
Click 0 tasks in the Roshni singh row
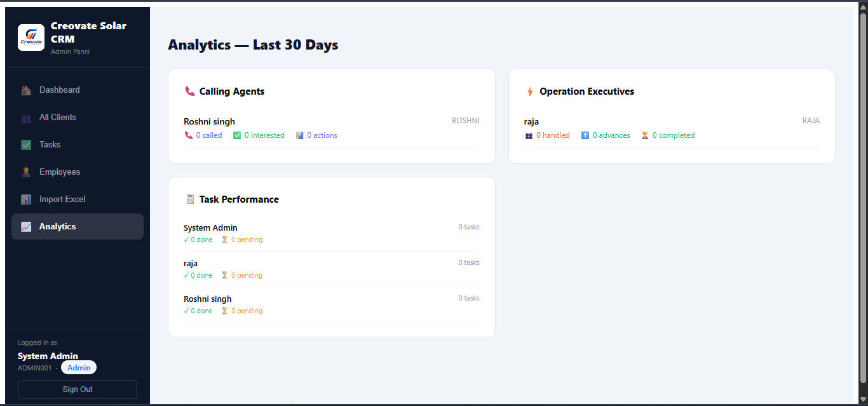pyautogui.click(x=469, y=298)
